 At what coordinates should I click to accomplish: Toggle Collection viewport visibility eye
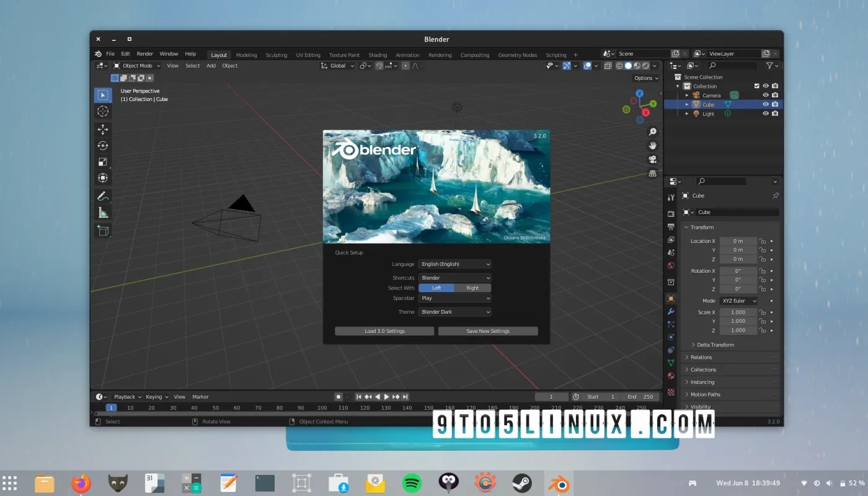(766, 86)
